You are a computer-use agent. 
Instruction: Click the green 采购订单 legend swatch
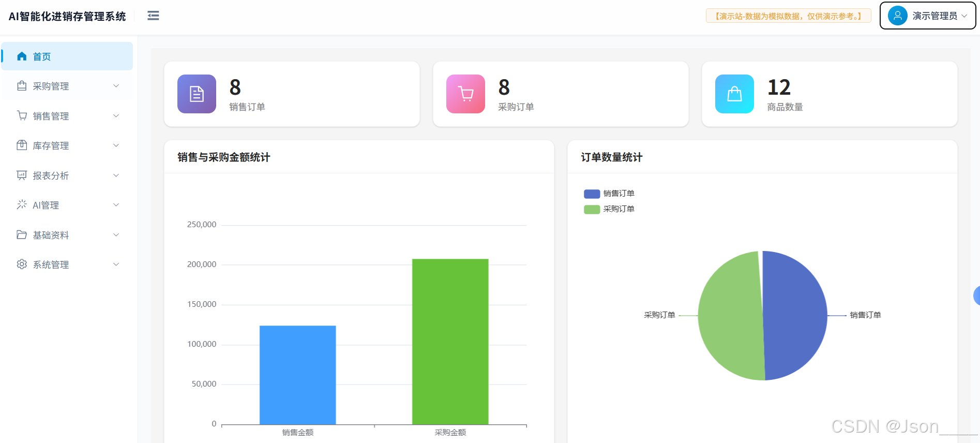click(592, 209)
